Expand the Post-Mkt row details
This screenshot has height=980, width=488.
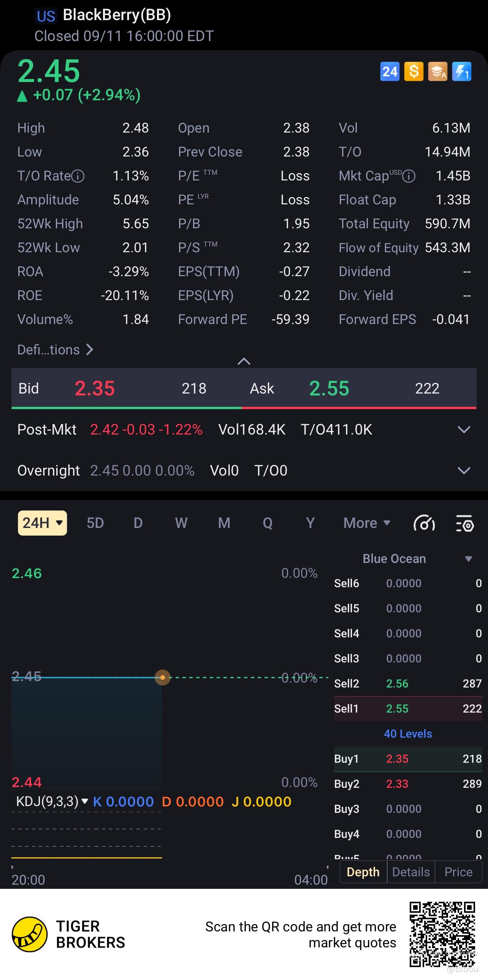pos(464,430)
